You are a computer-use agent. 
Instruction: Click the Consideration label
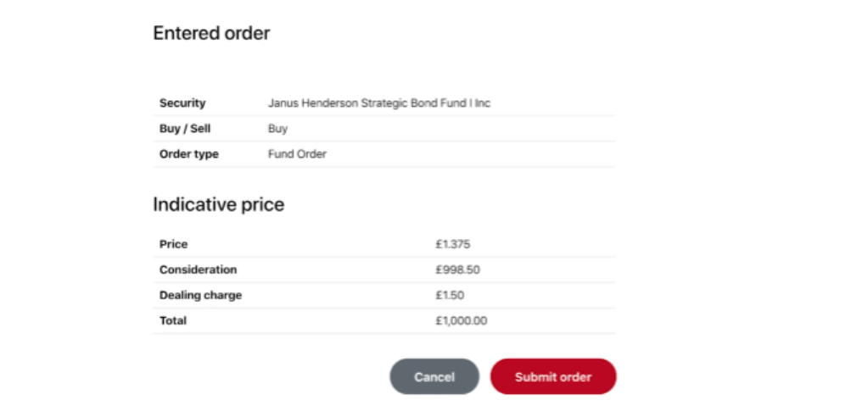pyautogui.click(x=199, y=270)
